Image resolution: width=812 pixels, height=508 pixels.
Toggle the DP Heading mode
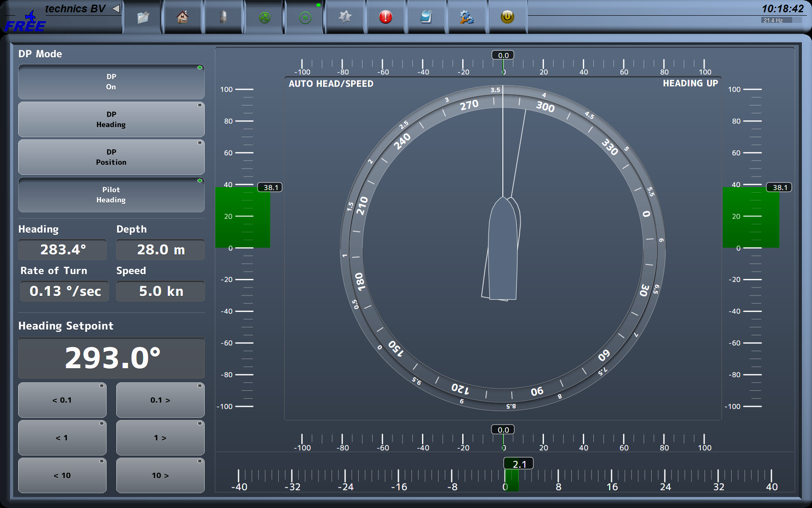coord(111,119)
